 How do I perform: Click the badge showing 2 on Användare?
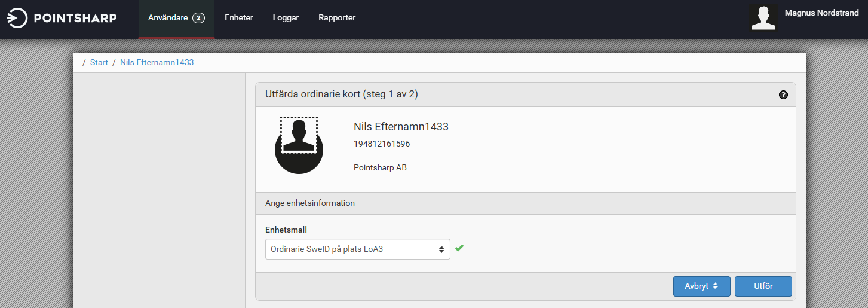[x=198, y=18]
